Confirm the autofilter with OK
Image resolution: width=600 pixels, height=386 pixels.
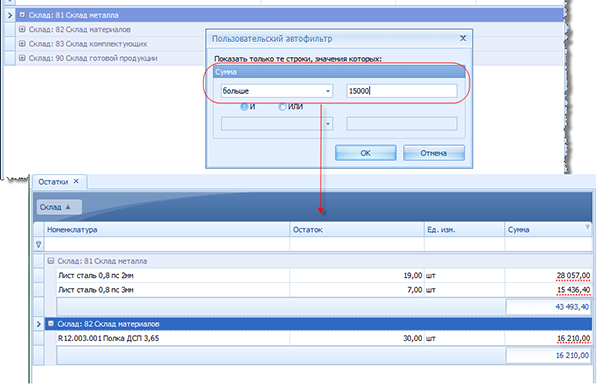point(365,153)
